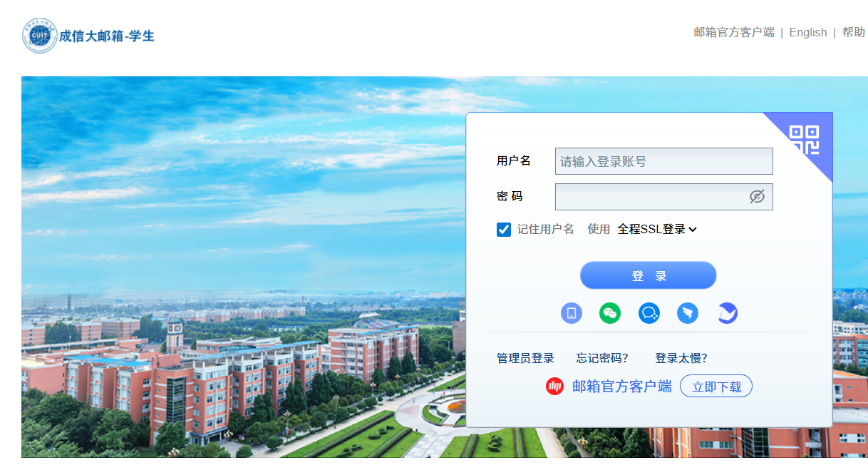Open 邮箱官方客户端 in the top header

(x=733, y=32)
